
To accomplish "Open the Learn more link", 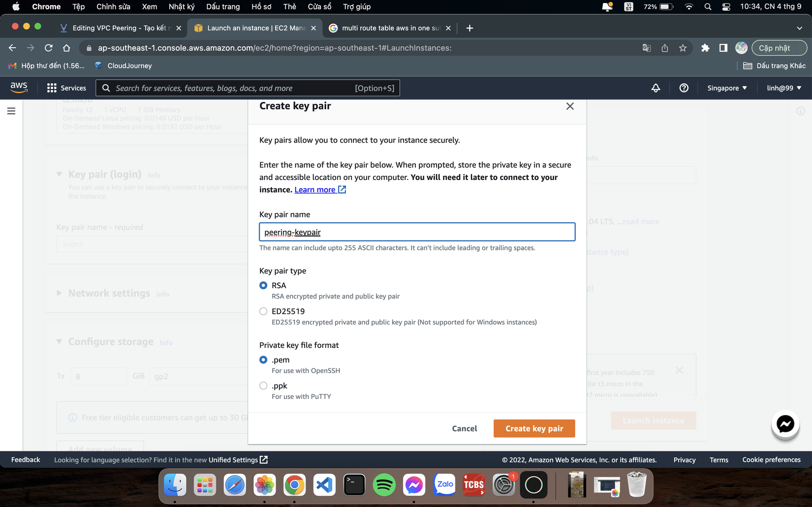I will pos(320,190).
